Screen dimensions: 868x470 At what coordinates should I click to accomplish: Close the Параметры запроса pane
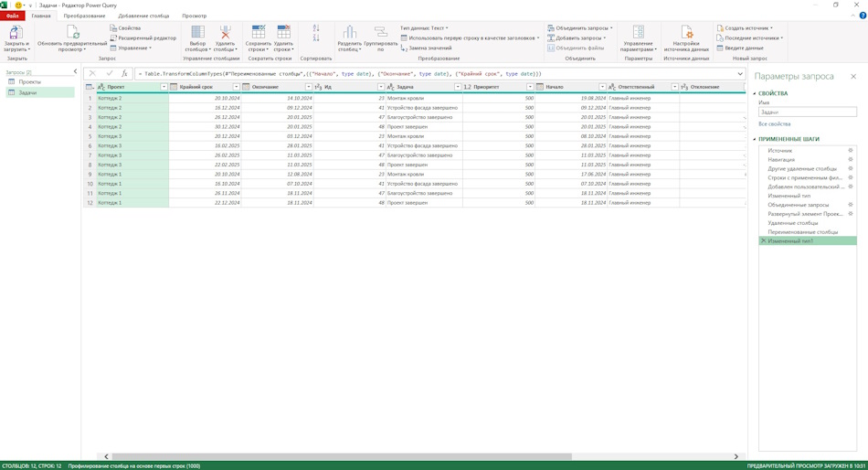[853, 77]
